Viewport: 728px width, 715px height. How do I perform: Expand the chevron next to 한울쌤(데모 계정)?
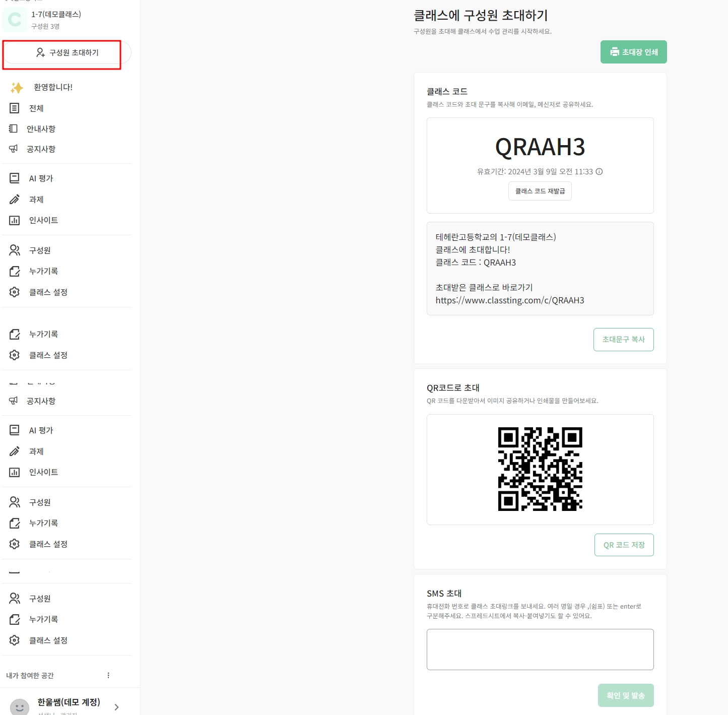[116, 707]
